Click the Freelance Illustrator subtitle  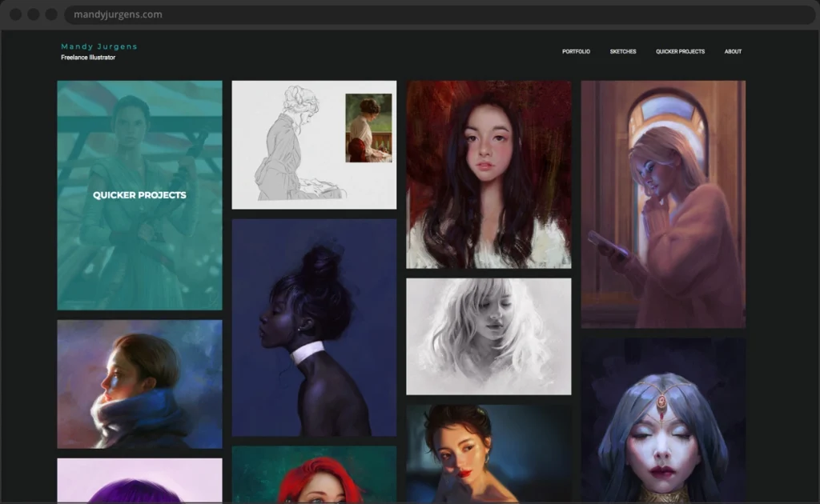tap(88, 58)
